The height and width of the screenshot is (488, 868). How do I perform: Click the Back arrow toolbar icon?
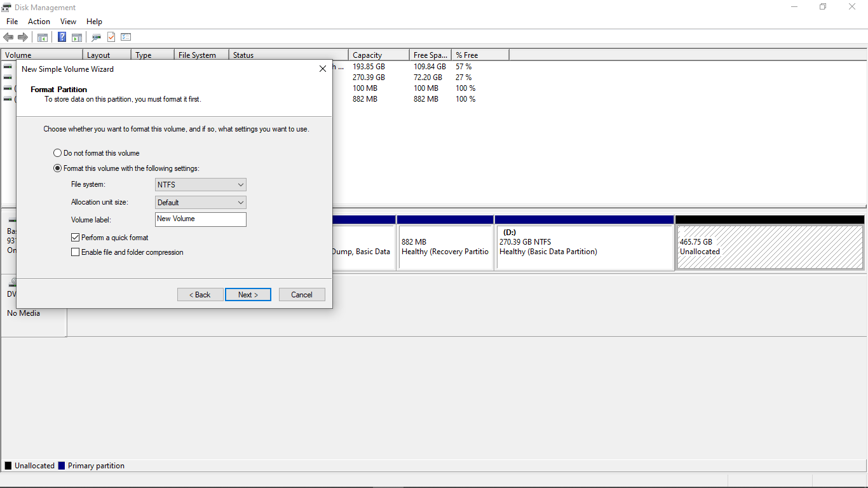pos(8,37)
